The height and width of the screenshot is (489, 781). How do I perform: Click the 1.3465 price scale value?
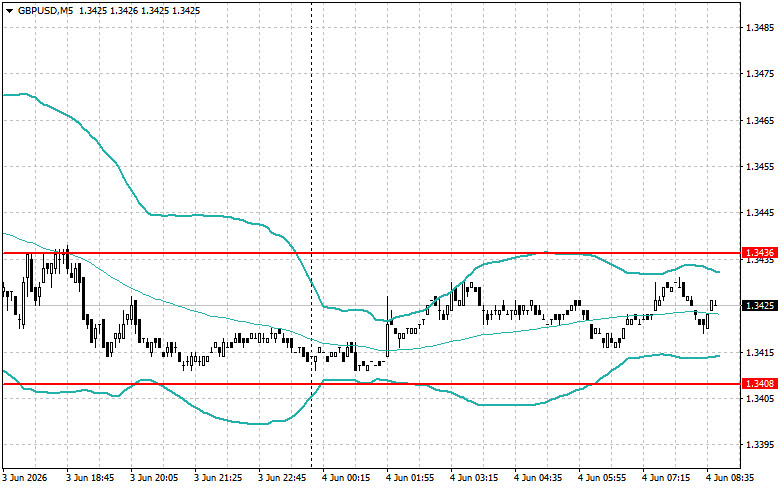click(760, 121)
